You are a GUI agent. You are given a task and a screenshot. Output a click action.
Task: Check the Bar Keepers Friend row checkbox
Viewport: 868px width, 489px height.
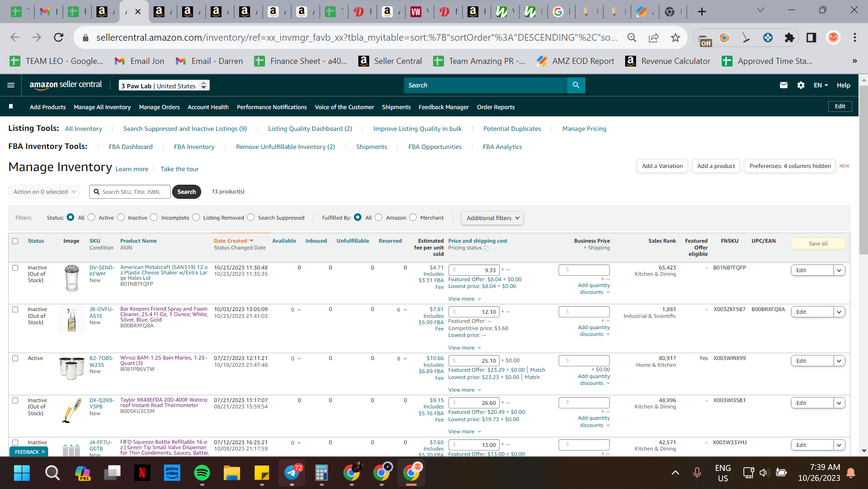tap(15, 310)
